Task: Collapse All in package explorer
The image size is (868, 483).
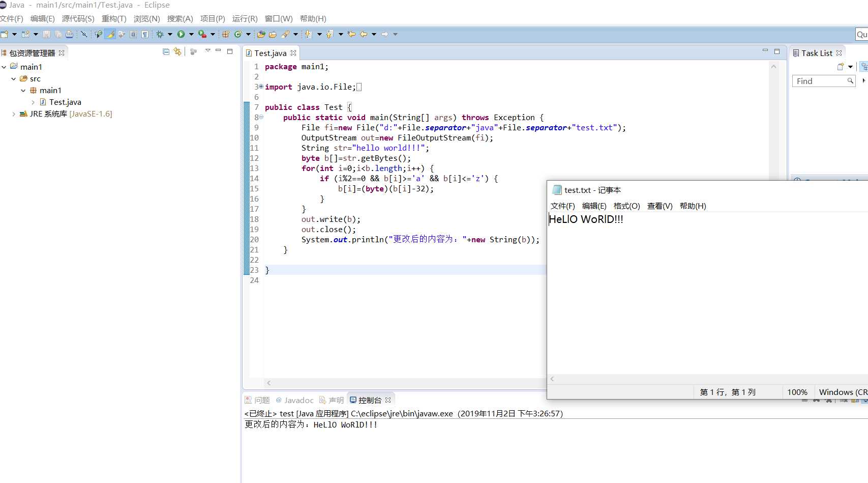Action: tap(166, 51)
